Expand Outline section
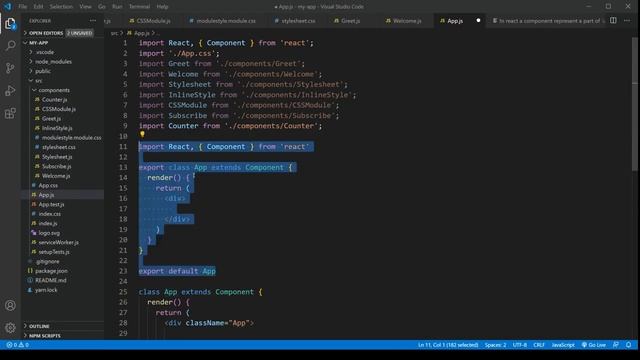Image resolution: width=640 pixels, height=360 pixels. coord(62,326)
